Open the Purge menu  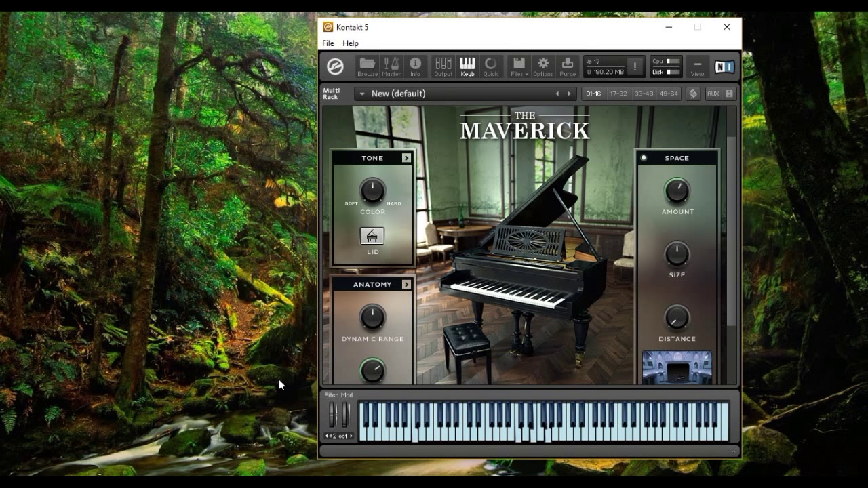tap(568, 66)
